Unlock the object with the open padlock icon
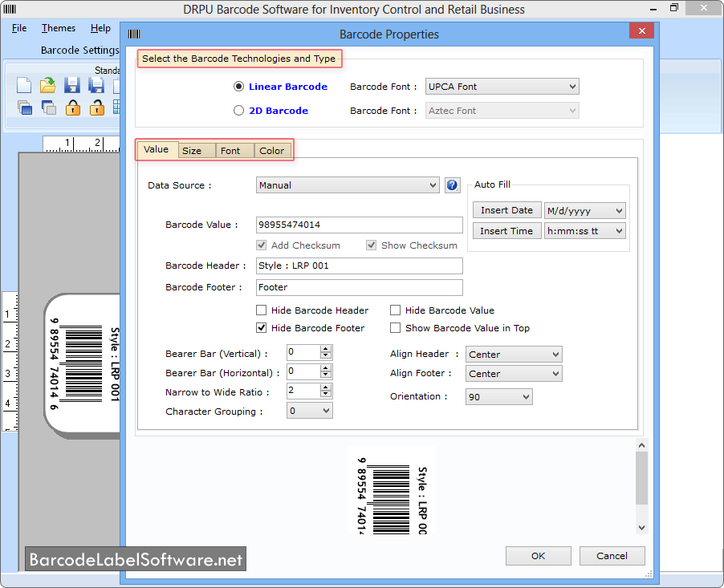 click(x=96, y=107)
